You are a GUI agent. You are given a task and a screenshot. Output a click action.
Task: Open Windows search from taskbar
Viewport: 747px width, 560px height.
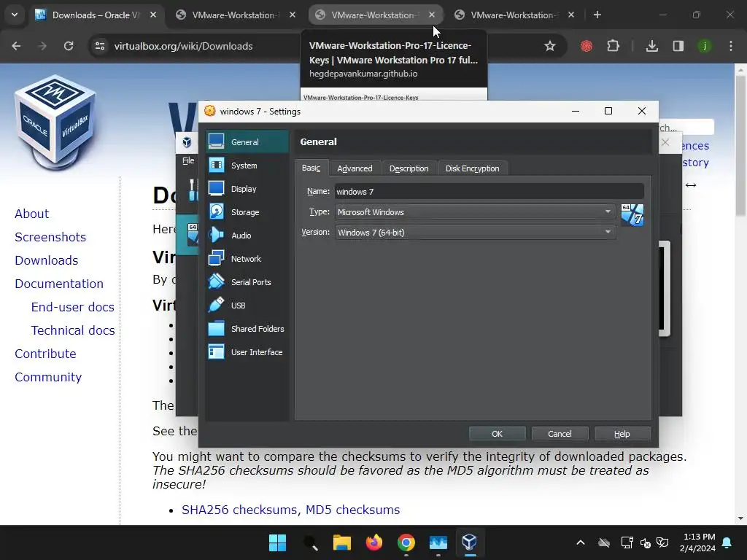click(309, 542)
